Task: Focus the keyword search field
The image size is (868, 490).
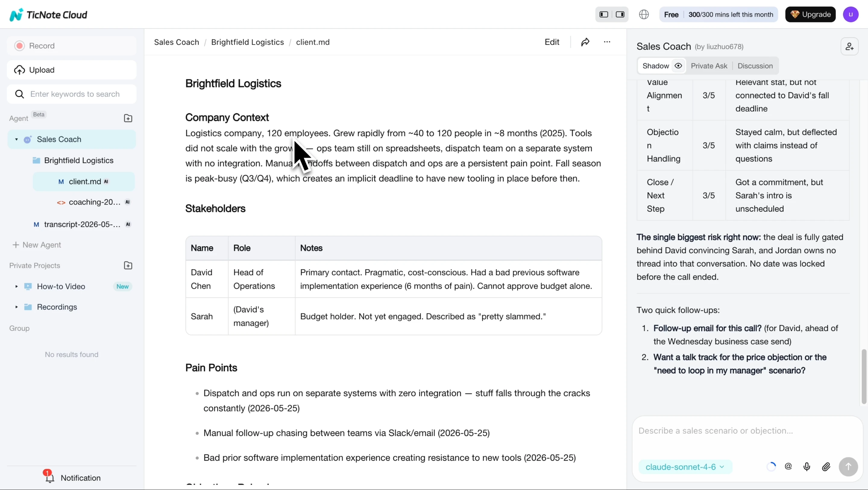Action: coord(71,94)
